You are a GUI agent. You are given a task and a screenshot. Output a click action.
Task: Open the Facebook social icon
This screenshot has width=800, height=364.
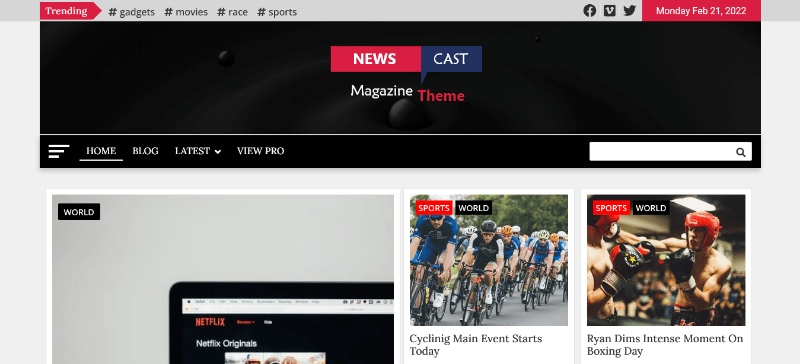click(x=589, y=11)
